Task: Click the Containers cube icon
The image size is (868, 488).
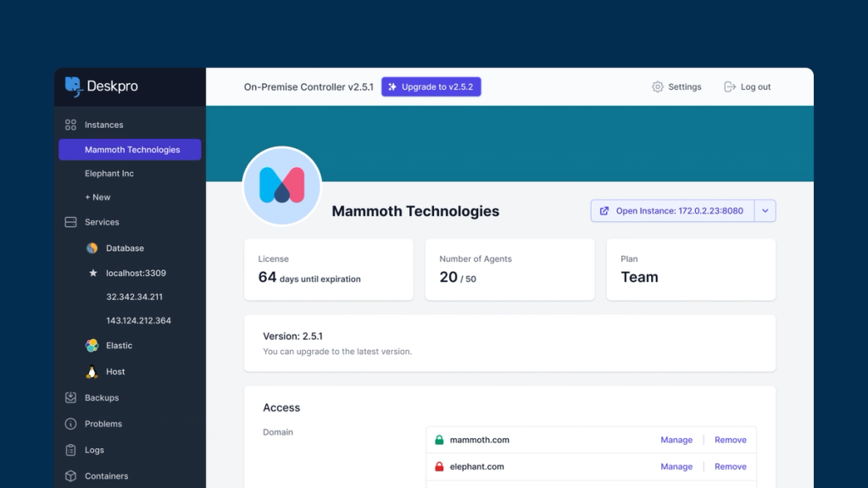Action: pos(70,476)
